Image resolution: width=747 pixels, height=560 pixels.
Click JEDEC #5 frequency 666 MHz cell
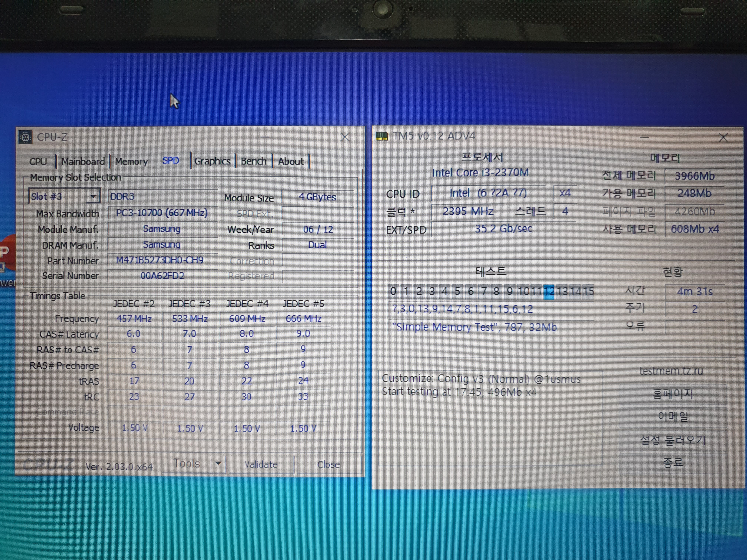pos(303,318)
